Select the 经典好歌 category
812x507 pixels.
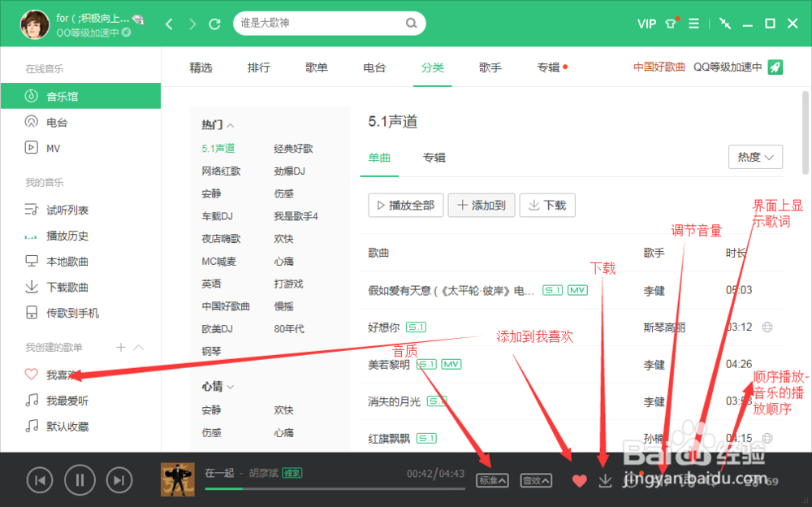[x=293, y=149]
